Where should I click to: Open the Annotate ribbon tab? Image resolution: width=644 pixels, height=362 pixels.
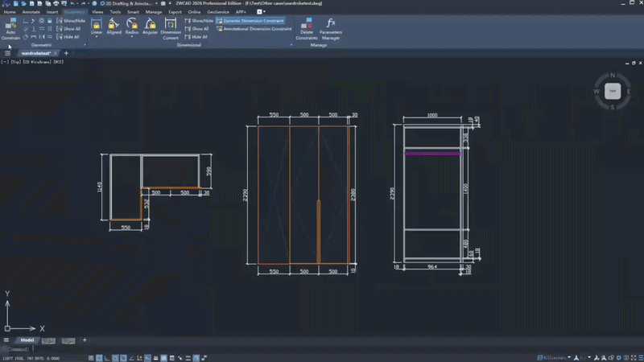[x=31, y=12]
